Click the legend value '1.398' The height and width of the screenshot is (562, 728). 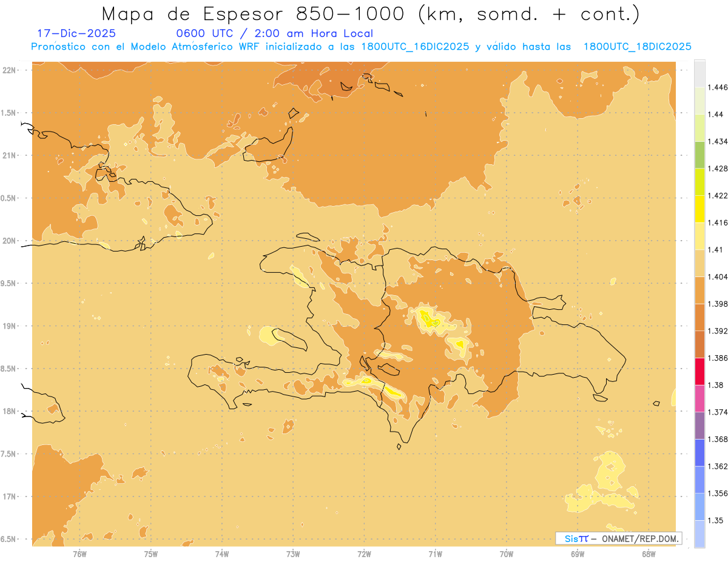pos(717,304)
